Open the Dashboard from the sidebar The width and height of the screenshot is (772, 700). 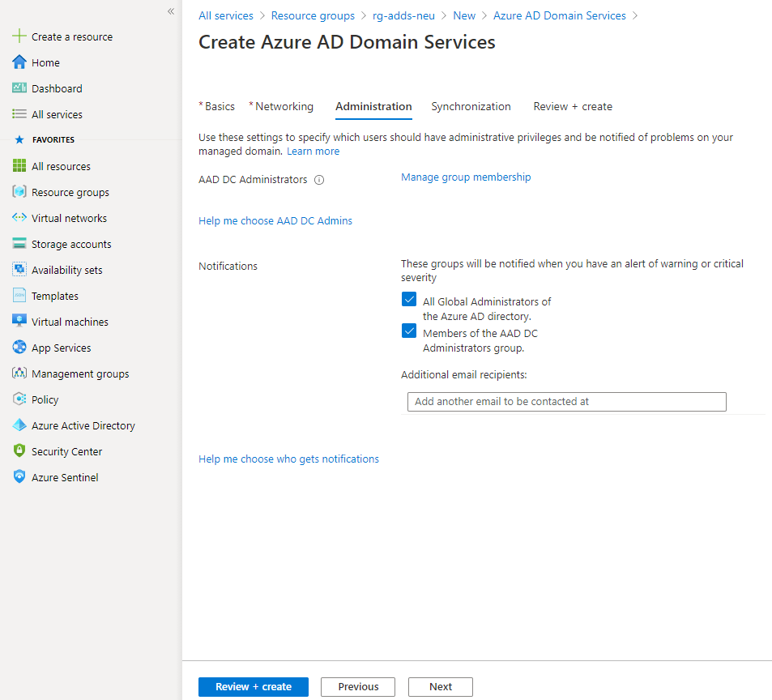click(56, 88)
